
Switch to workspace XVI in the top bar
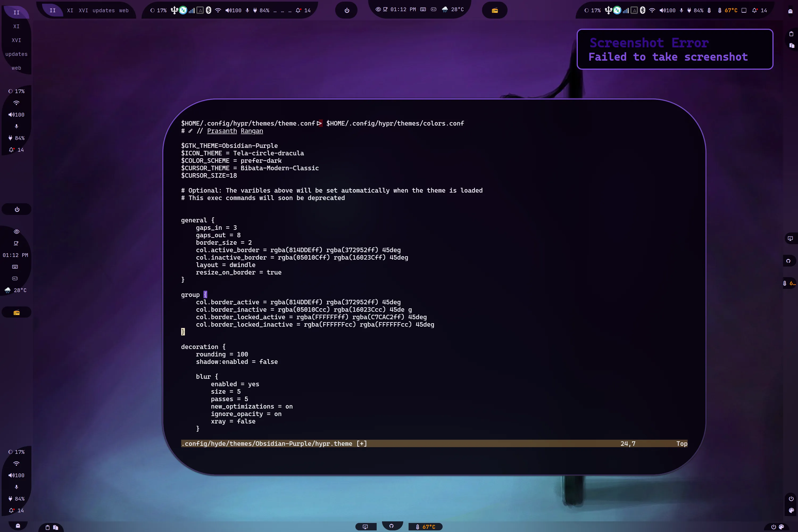coord(83,11)
